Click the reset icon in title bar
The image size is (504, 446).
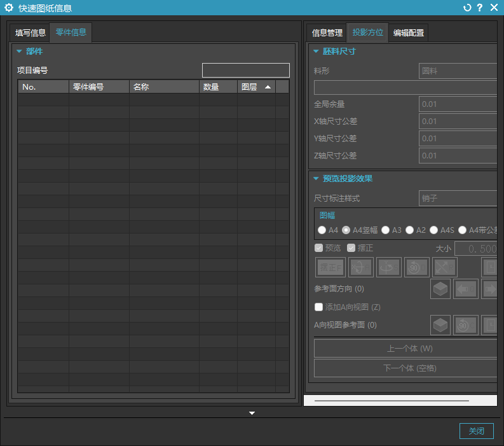click(467, 8)
